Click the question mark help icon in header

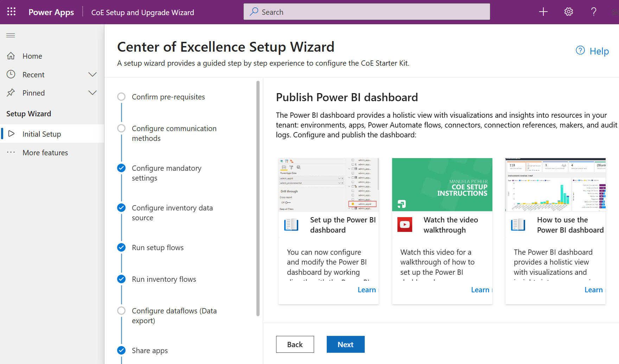click(594, 12)
